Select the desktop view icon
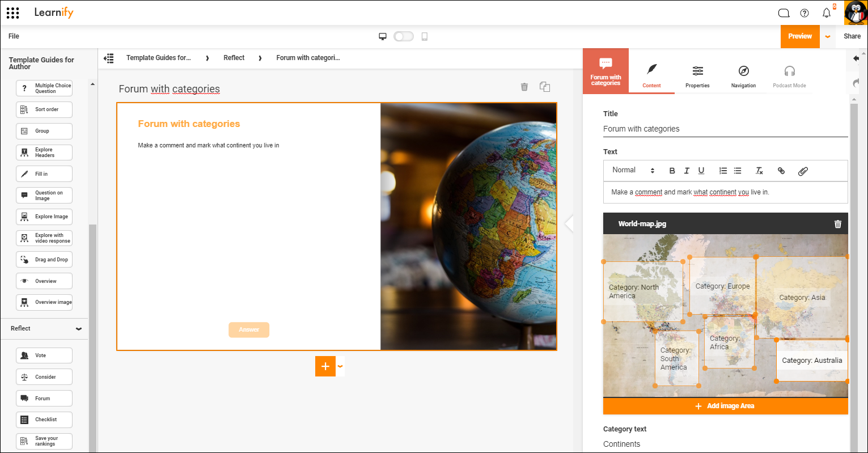 click(x=383, y=36)
